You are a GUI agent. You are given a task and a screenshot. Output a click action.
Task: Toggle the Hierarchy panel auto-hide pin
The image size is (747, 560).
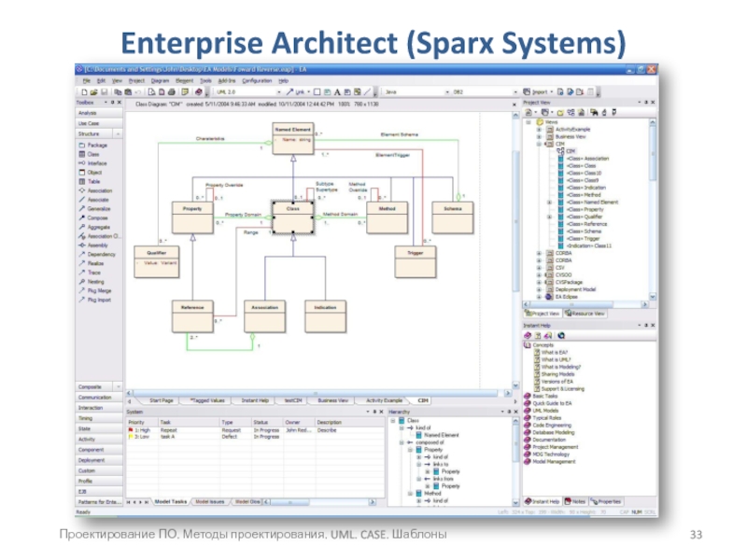coord(509,412)
